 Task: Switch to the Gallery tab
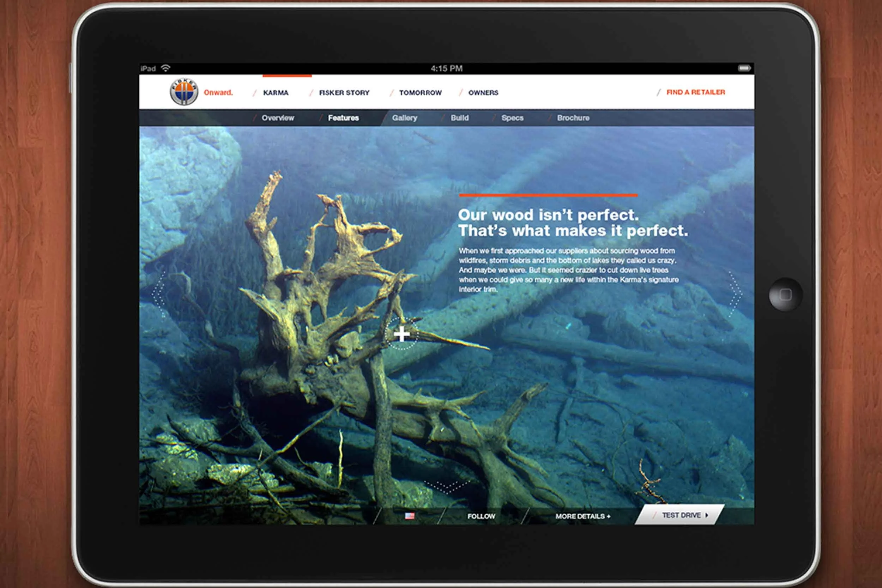point(404,118)
